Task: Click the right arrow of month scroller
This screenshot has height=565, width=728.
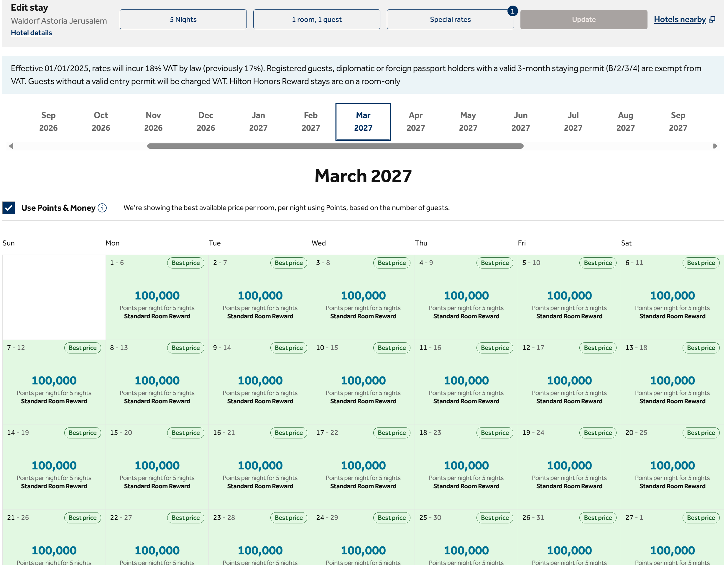Action: tap(715, 146)
